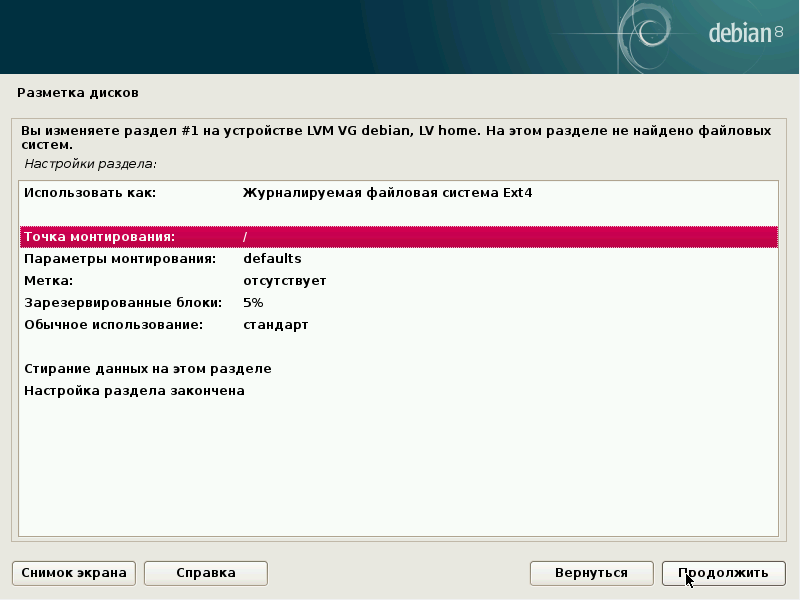This screenshot has height=600, width=800.
Task: Open help with 'Справка' button
Action: point(205,573)
